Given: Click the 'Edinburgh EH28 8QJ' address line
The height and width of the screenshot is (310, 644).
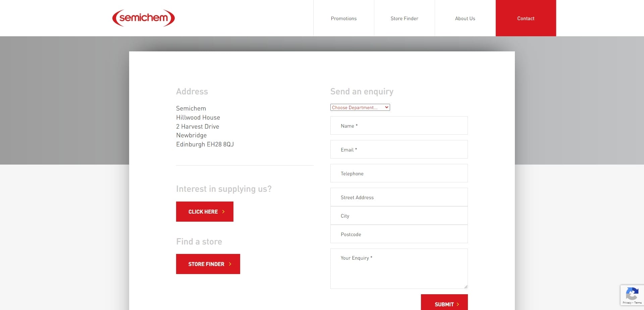Looking at the screenshot, I should [x=205, y=144].
